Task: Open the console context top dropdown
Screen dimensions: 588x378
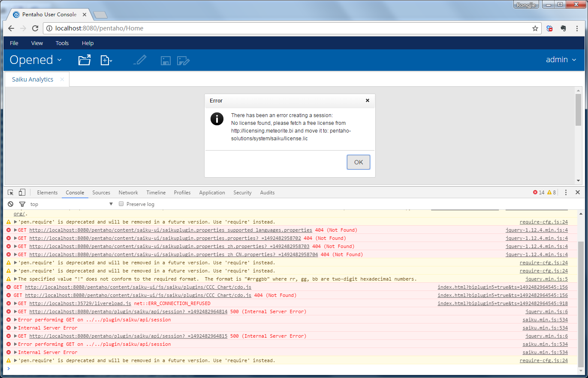Action: point(71,204)
